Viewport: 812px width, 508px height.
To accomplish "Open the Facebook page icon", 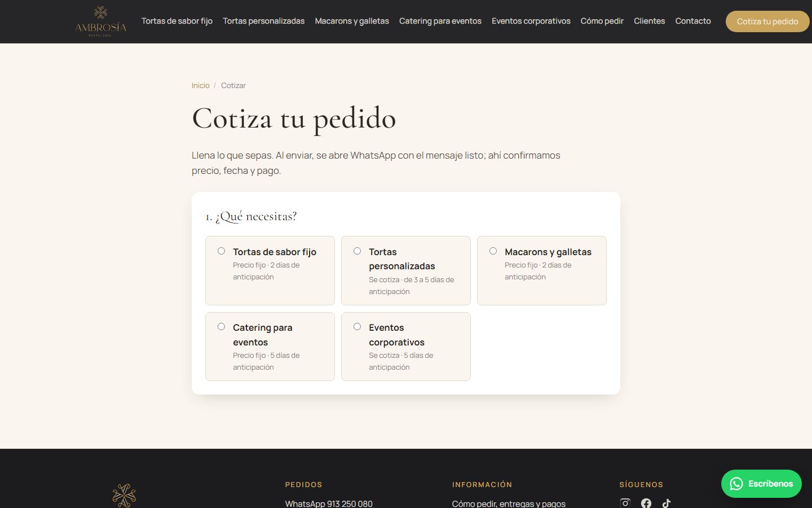I will pos(646,503).
